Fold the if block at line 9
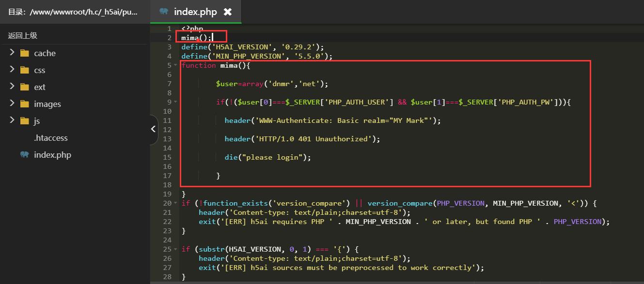644x284 pixels. (175, 102)
